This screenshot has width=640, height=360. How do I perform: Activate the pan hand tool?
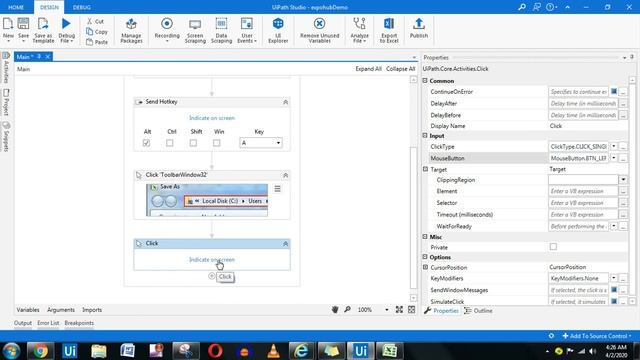335,310
